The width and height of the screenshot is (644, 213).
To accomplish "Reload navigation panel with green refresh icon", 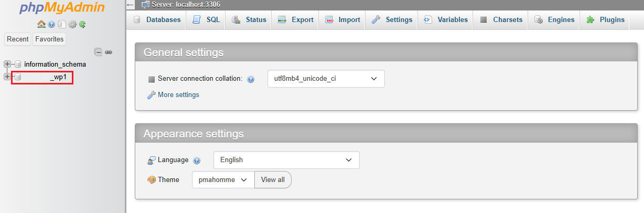I will [82, 24].
